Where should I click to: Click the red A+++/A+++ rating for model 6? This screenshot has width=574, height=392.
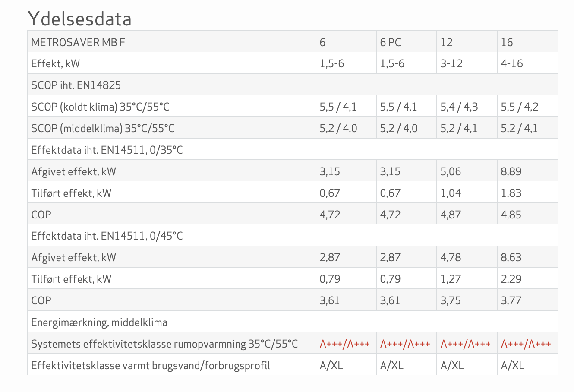(344, 344)
